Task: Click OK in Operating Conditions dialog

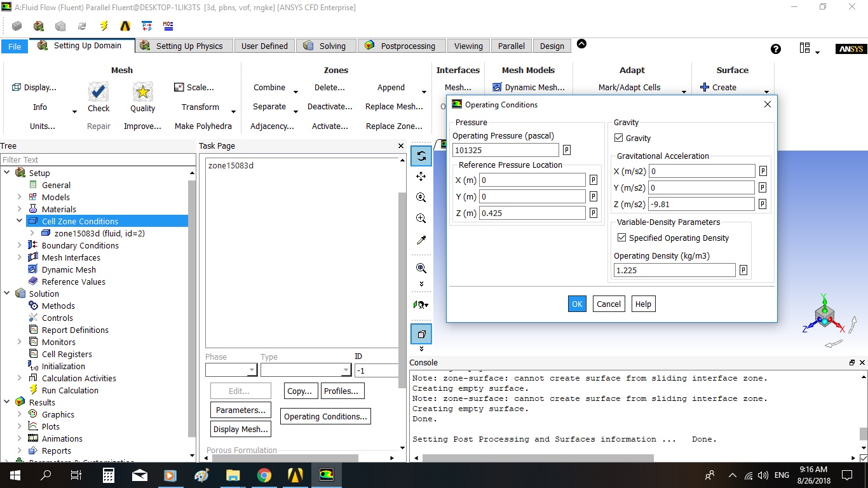Action: pos(577,304)
